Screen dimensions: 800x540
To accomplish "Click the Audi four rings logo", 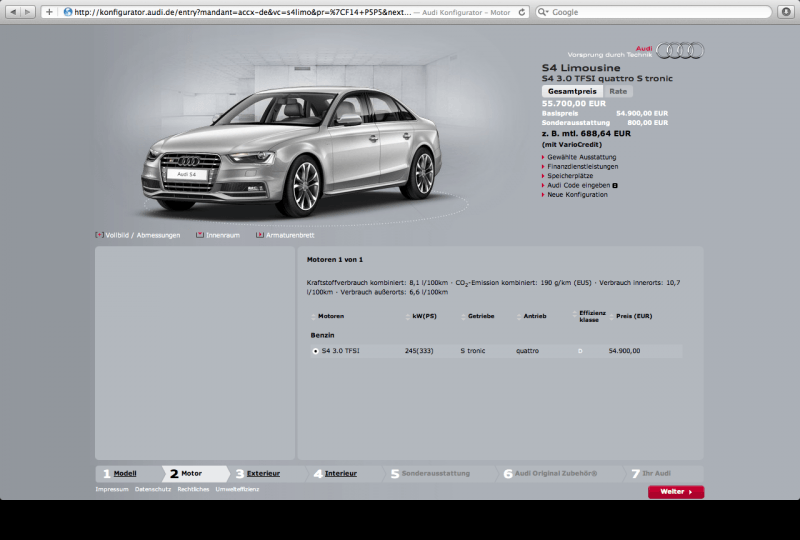I will coord(680,50).
